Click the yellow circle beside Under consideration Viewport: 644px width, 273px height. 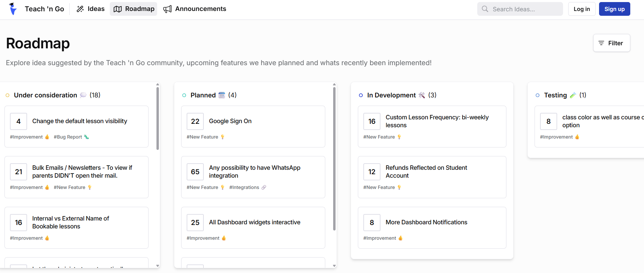point(8,95)
